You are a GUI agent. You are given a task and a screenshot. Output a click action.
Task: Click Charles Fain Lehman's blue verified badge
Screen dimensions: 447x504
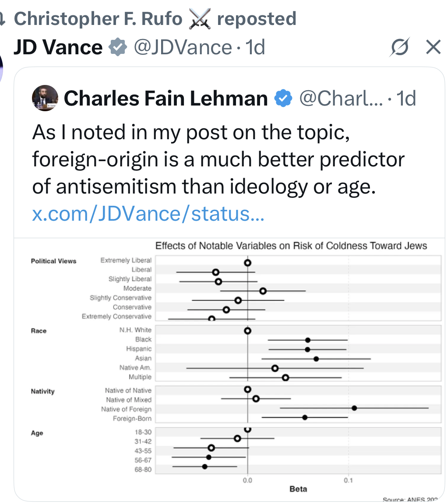[283, 99]
